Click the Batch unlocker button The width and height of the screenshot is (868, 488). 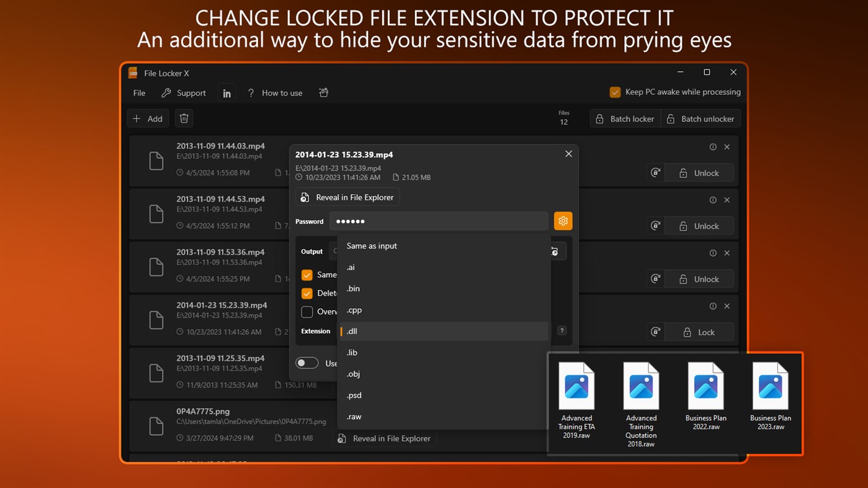point(700,118)
